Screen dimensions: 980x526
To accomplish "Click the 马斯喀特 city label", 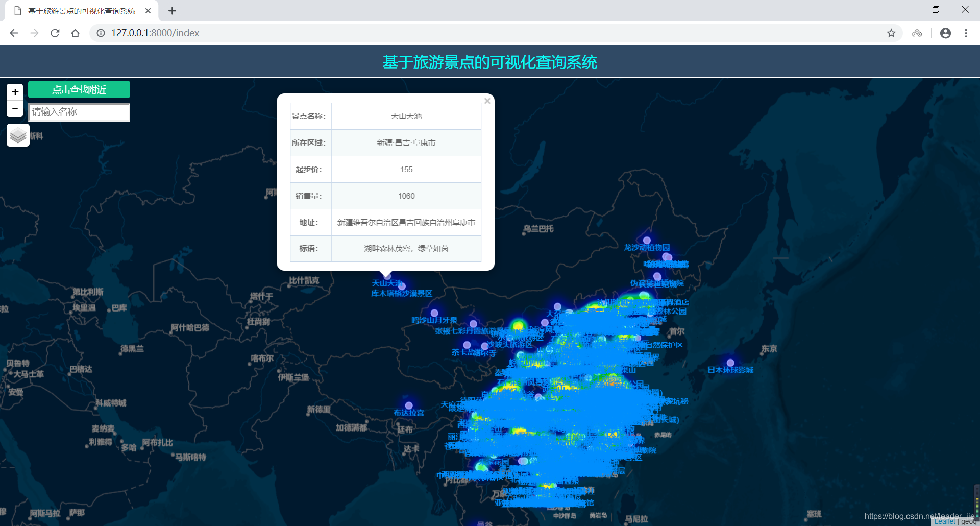I will (190, 457).
